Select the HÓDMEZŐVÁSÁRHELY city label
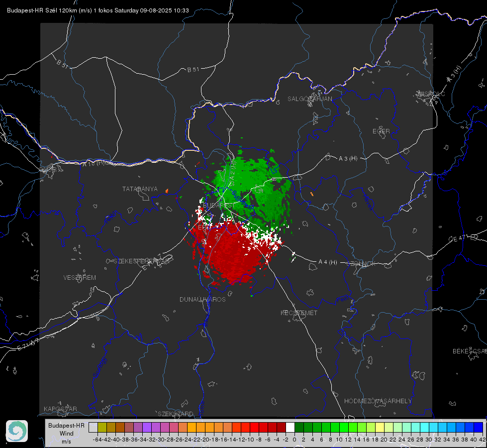The image size is (487, 448). click(378, 401)
